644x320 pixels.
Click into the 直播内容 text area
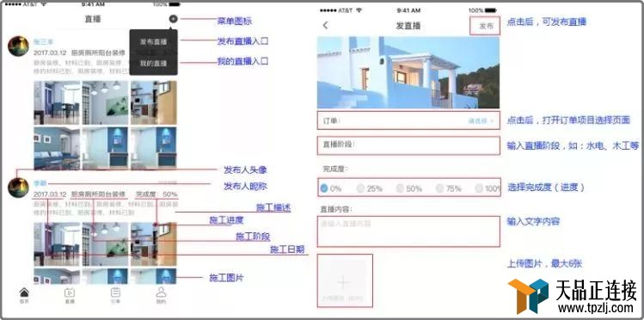pos(408,231)
